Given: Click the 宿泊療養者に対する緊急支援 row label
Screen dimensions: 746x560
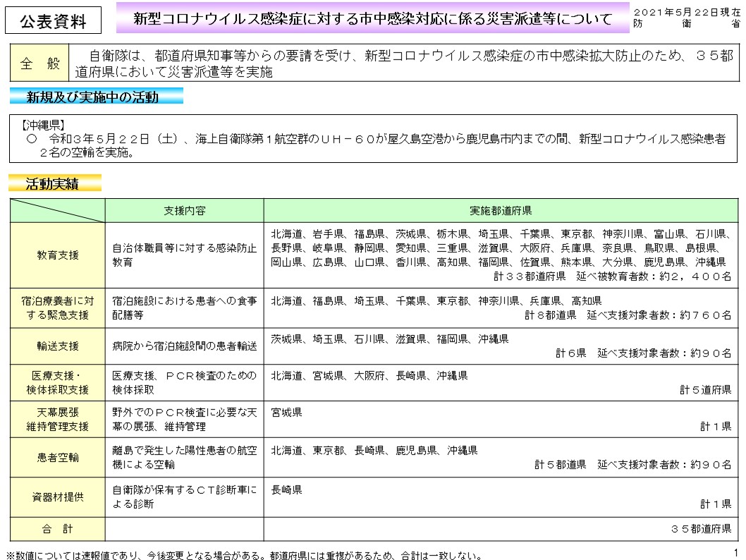Looking at the screenshot, I should click(x=57, y=308).
